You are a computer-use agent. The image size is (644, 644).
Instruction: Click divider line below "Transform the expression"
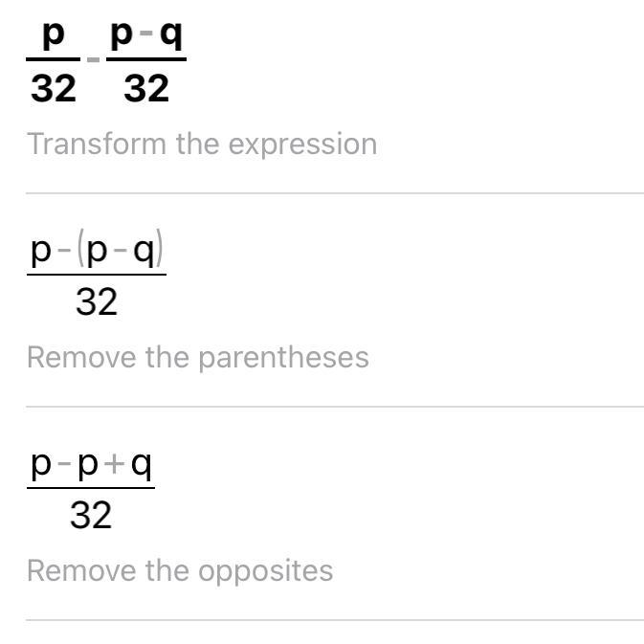click(x=335, y=193)
